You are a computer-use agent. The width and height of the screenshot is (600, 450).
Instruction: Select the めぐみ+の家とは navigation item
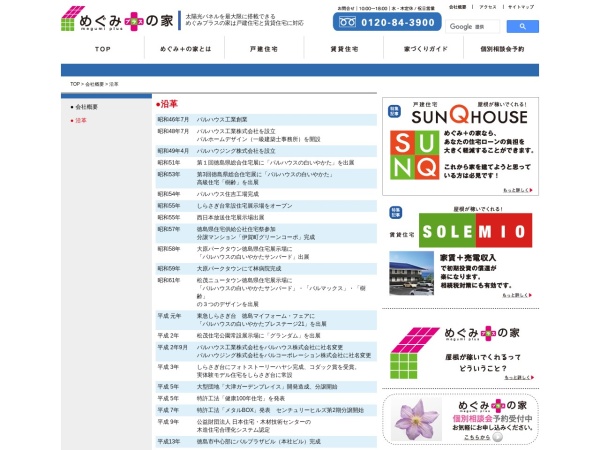(185, 49)
